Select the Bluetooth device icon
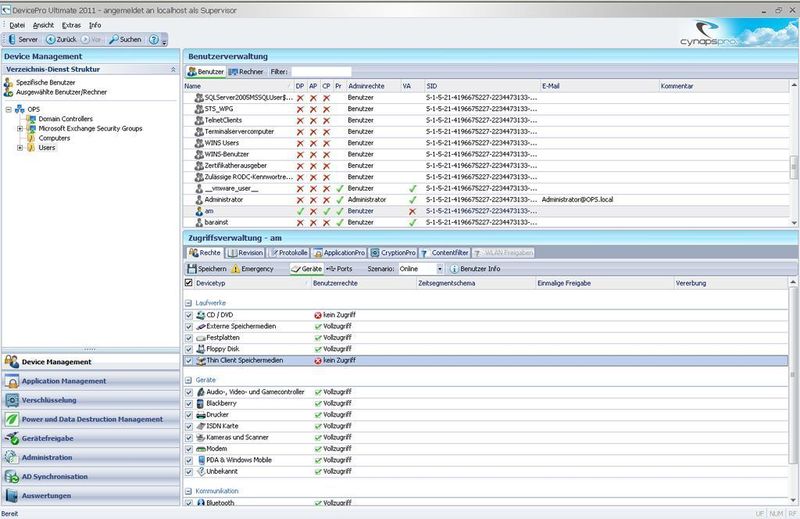Viewport: 800px width, 519px height. point(201,503)
